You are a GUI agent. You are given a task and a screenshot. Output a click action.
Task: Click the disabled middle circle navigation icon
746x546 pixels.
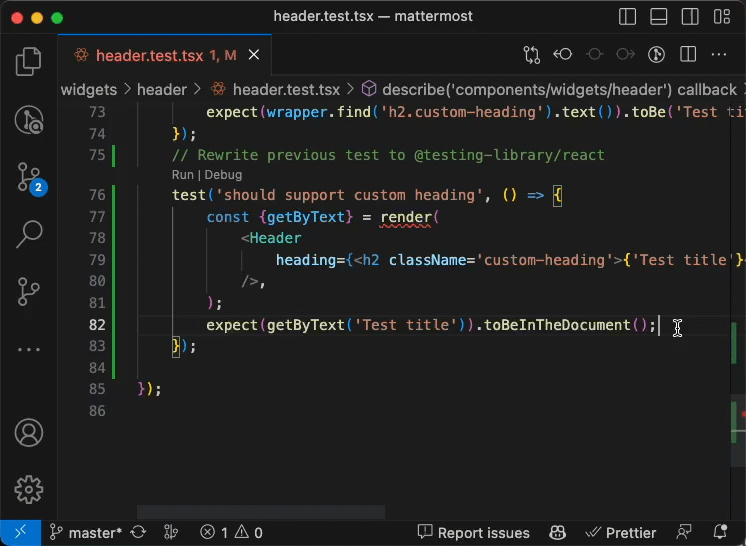(594, 54)
